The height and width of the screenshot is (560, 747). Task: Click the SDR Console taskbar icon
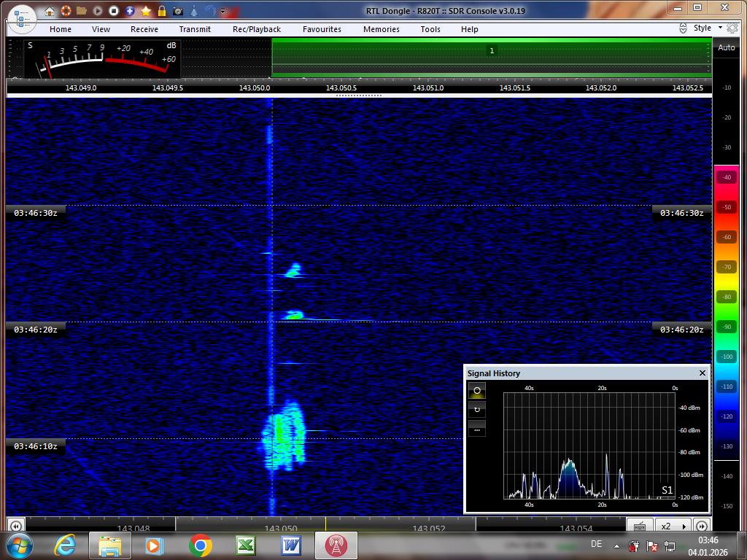(x=336, y=545)
